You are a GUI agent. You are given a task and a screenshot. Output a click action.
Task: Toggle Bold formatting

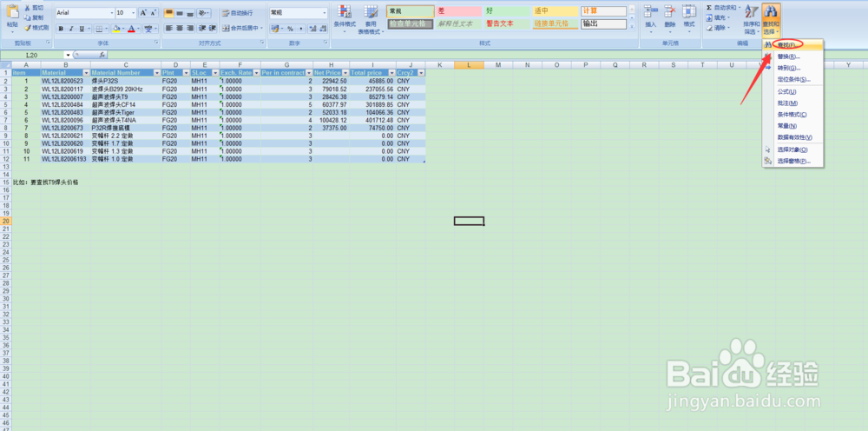(61, 29)
